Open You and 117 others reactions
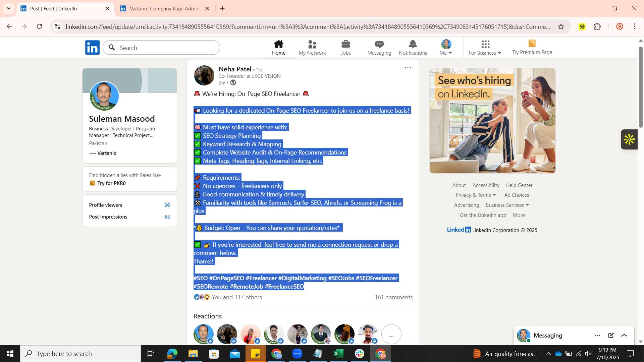Viewport: 644px width, 362px height. pos(236,297)
